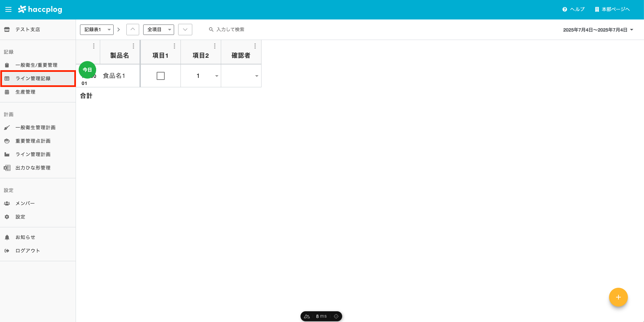Image resolution: width=644 pixels, height=322 pixels.
Task: Open 生産管理 via its calendar icon
Action: (7, 92)
